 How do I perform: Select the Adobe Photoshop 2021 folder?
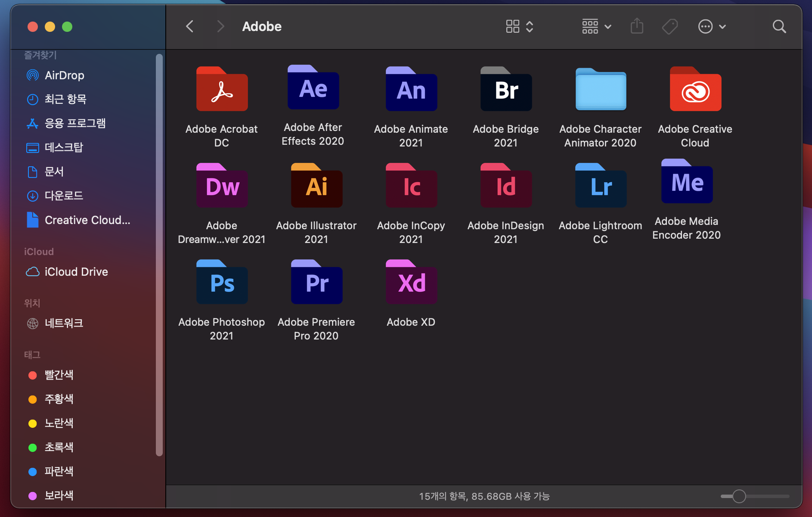pos(222,282)
